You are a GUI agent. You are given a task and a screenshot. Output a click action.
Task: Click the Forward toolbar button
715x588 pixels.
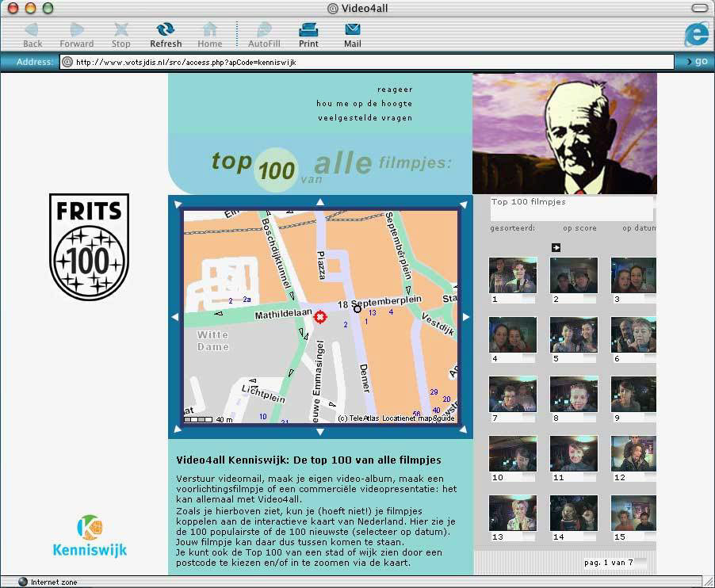[x=77, y=36]
